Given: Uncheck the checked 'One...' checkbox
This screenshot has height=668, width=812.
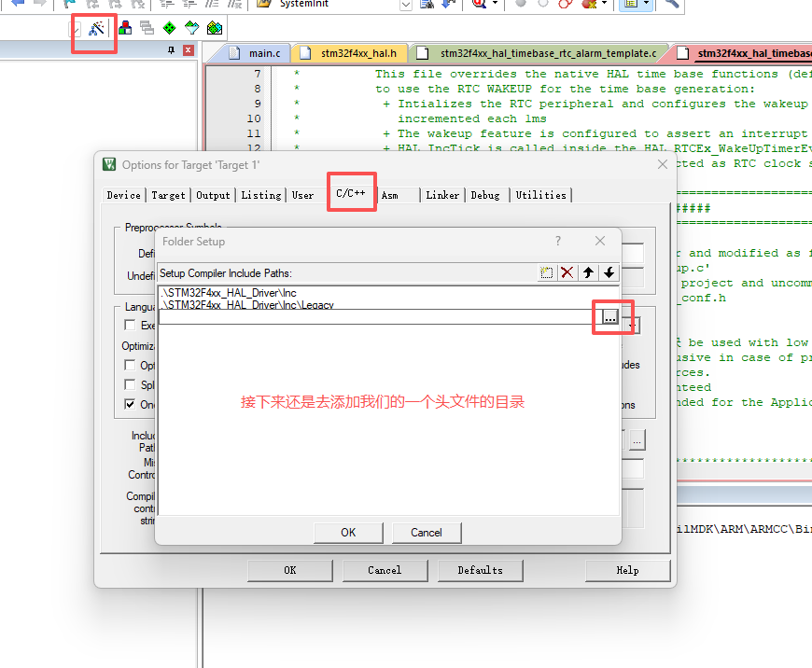Looking at the screenshot, I should [x=131, y=405].
